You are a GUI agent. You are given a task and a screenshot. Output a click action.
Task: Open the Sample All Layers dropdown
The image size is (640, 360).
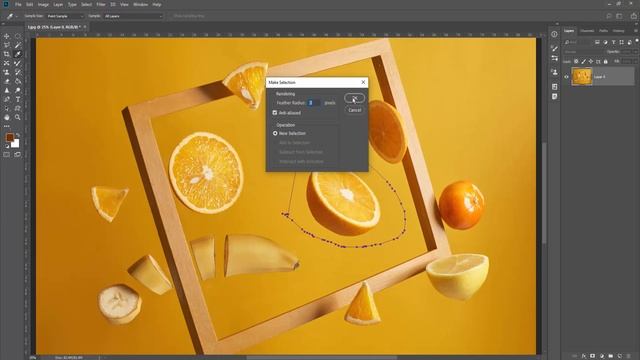pos(133,16)
